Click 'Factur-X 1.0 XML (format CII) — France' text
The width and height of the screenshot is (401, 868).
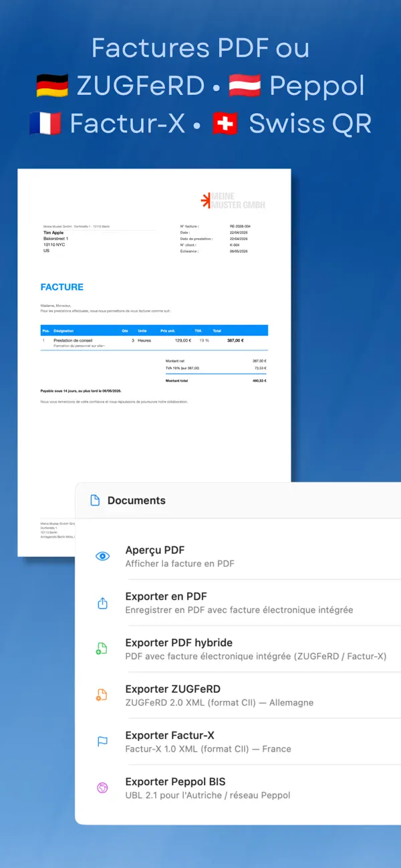[x=209, y=749]
